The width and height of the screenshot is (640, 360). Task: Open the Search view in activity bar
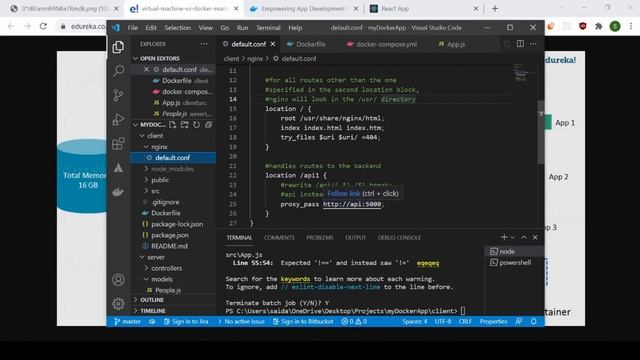point(118,71)
